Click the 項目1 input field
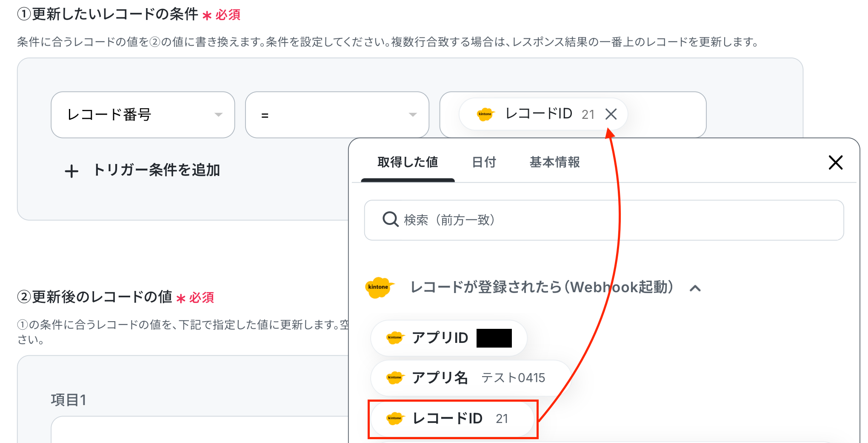Screen dimensions: 868x443 pos(200,429)
